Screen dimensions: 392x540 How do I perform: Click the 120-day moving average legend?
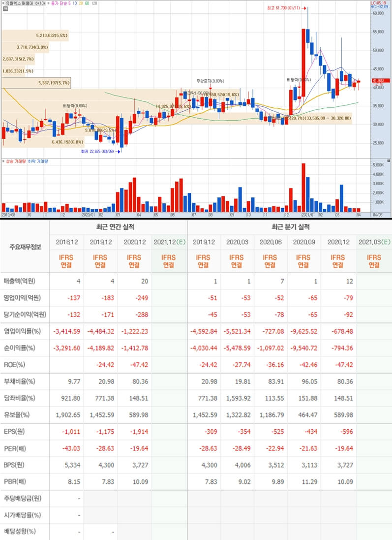[94, 3]
